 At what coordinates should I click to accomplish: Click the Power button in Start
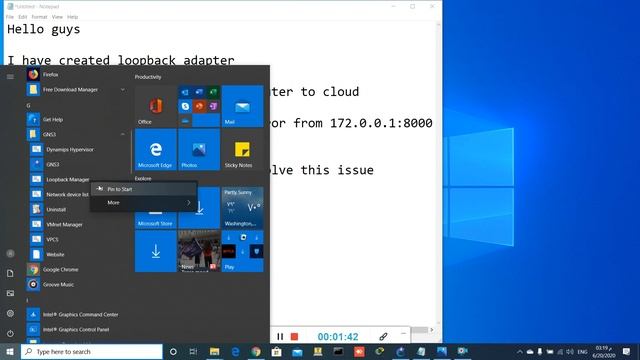coord(10,333)
